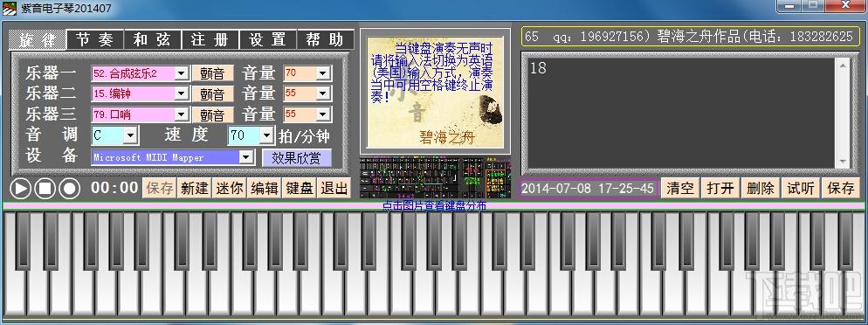Toggle 颤音 vibrato for 乐器一
Image resolution: width=868 pixels, height=325 pixels.
click(x=212, y=73)
